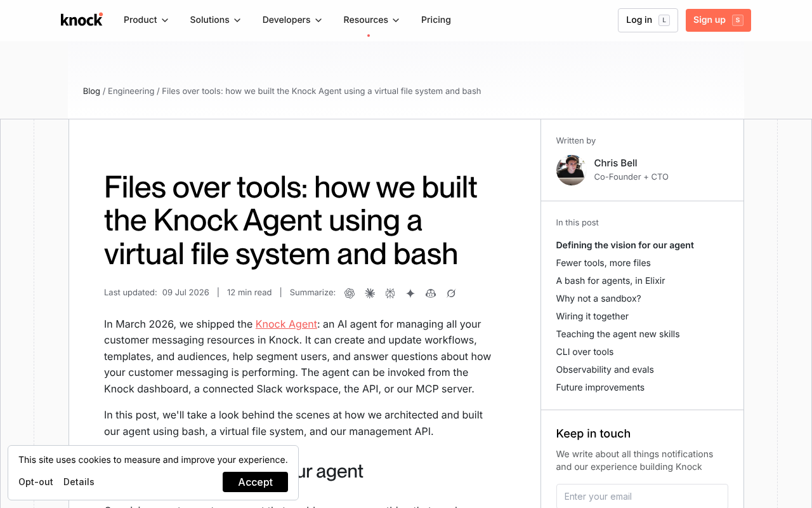The width and height of the screenshot is (812, 508).
Task: Click the 'Keep in touch' heading
Action: click(x=593, y=434)
